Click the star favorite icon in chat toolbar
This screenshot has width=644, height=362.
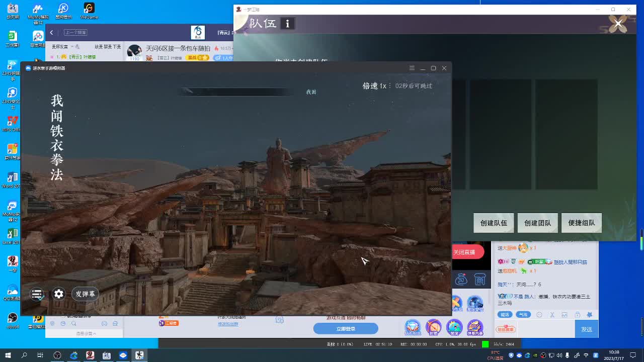click(x=590, y=315)
